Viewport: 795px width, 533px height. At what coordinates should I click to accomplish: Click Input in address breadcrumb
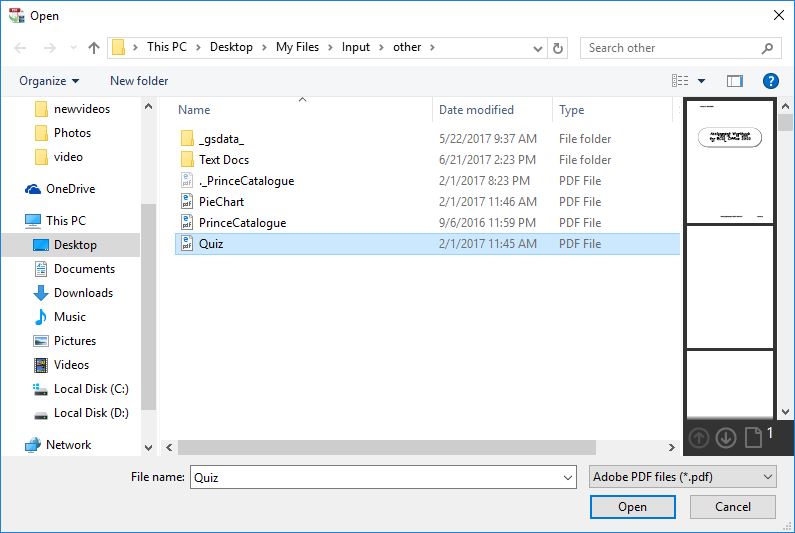tap(356, 47)
